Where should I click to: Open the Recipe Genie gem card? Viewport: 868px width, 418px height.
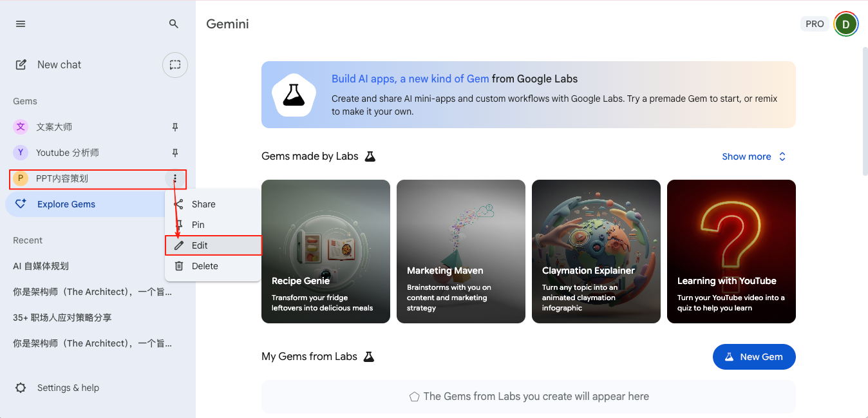(x=326, y=251)
